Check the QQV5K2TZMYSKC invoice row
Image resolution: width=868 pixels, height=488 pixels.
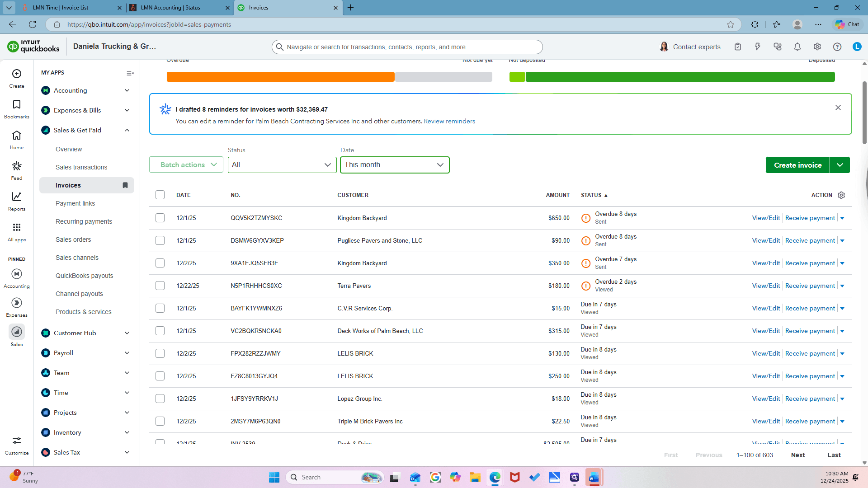tap(160, 218)
